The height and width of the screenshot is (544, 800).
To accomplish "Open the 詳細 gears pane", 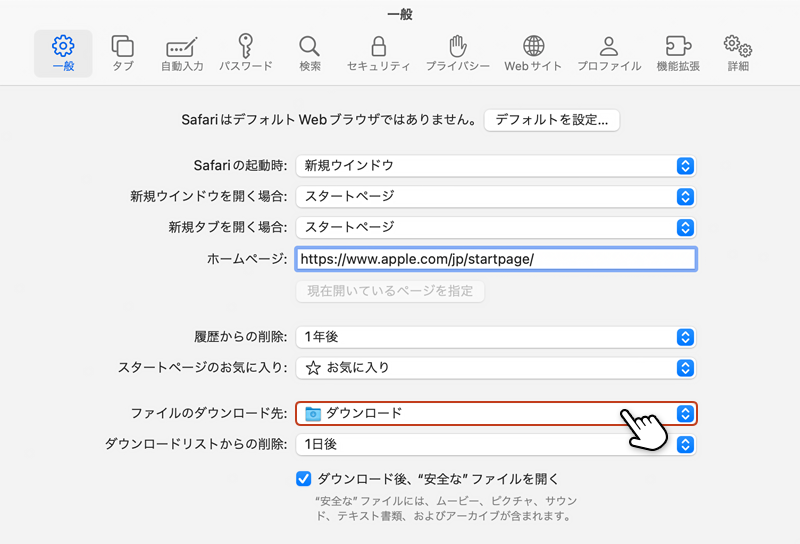I will tap(738, 53).
